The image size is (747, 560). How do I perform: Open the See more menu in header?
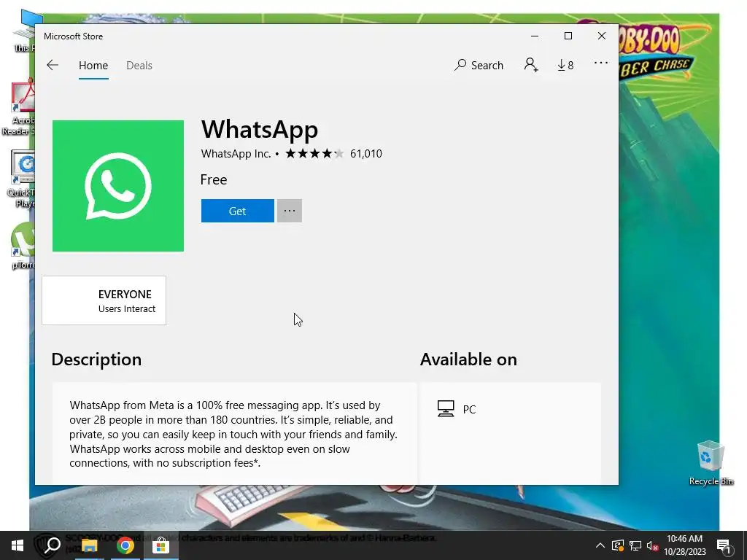point(601,63)
